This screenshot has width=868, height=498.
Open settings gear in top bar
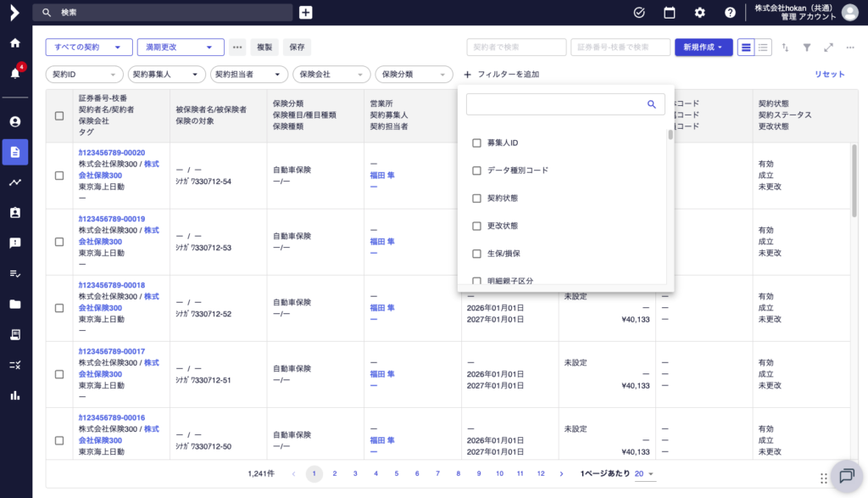point(699,13)
